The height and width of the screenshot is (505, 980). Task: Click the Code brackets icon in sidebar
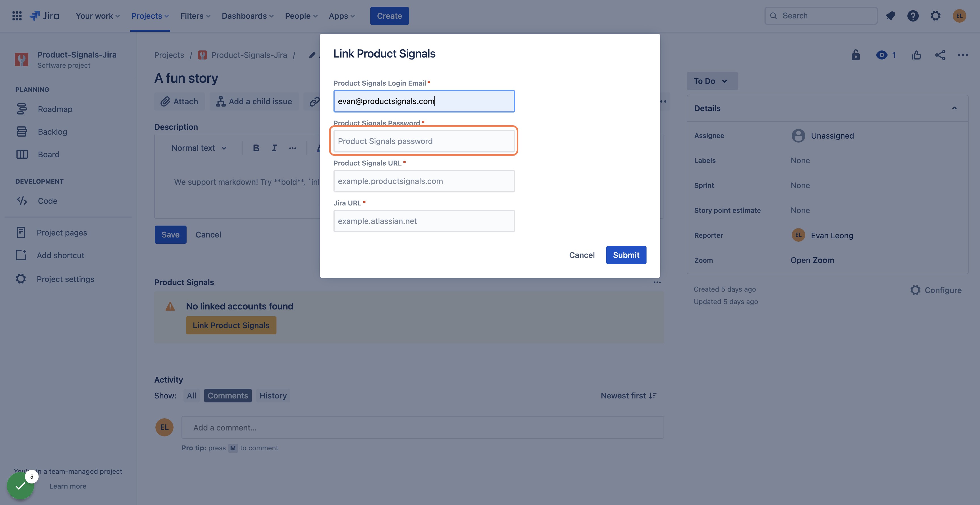[x=22, y=201]
